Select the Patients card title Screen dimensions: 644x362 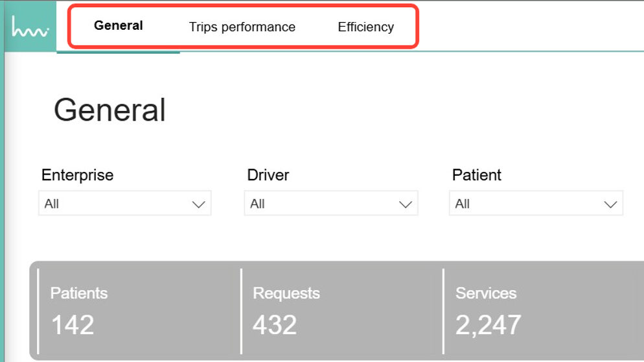click(x=79, y=293)
